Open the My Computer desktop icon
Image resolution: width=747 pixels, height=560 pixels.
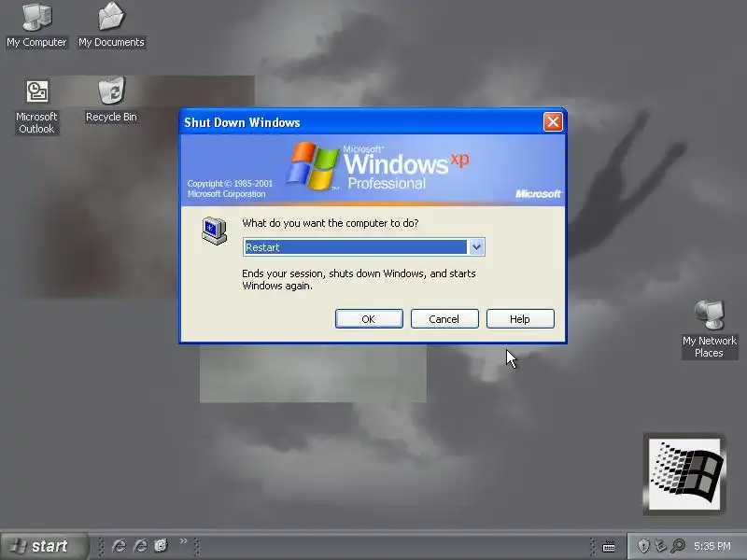point(36,25)
